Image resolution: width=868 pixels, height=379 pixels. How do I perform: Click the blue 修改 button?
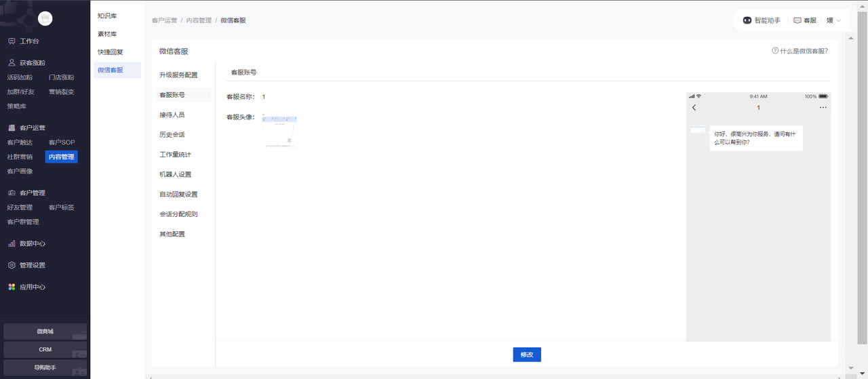527,355
